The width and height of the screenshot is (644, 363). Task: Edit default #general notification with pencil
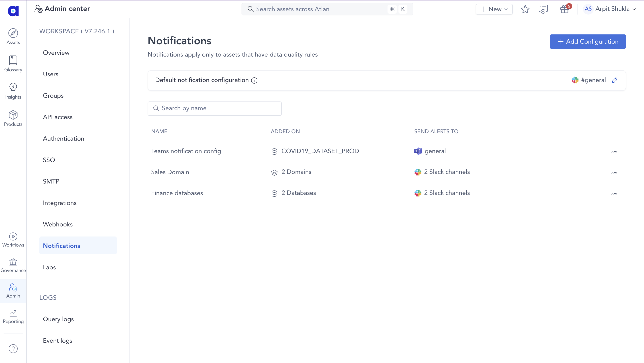(615, 80)
